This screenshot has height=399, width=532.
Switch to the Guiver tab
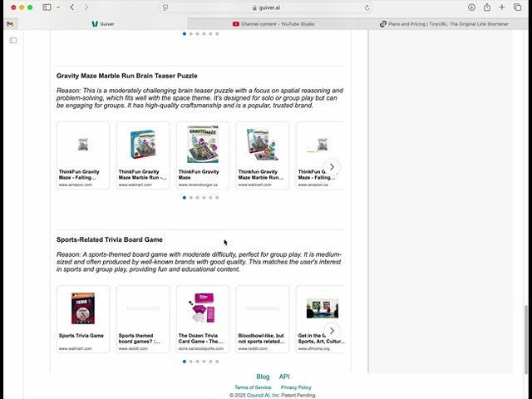click(102, 24)
